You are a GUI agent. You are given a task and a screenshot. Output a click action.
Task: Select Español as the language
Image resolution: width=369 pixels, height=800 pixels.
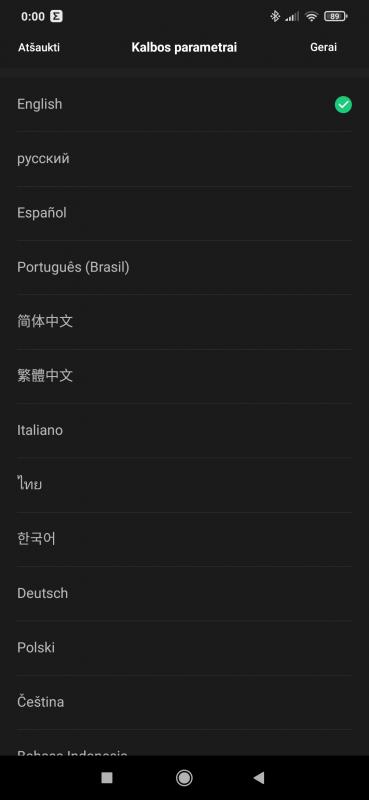184,213
